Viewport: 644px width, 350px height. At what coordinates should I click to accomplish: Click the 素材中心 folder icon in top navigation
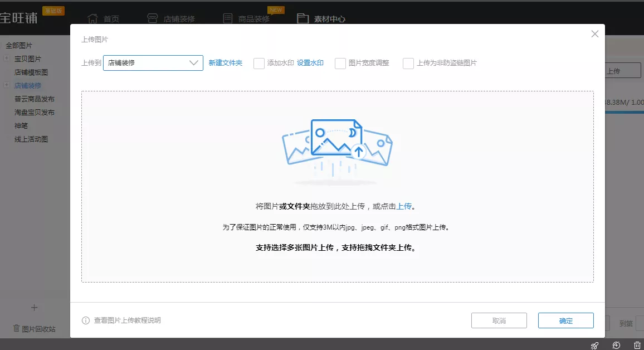tap(303, 18)
